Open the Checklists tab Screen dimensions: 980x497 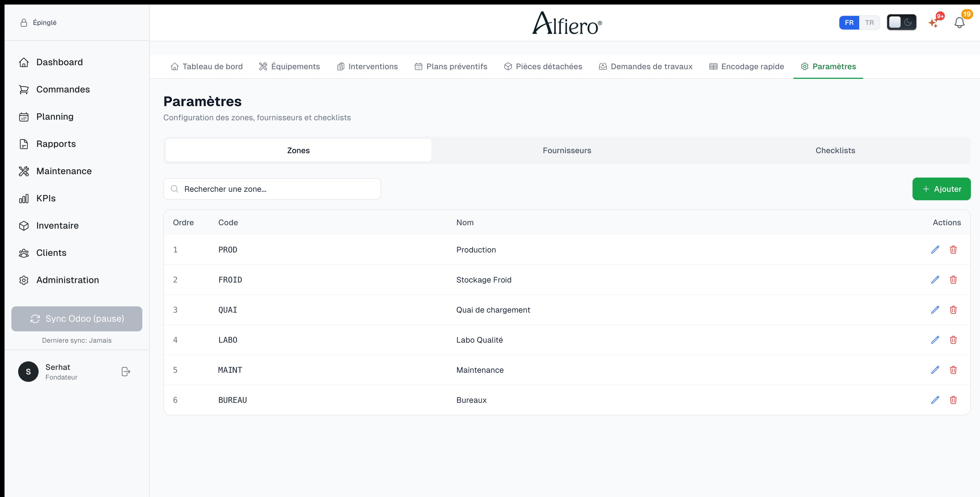click(835, 151)
